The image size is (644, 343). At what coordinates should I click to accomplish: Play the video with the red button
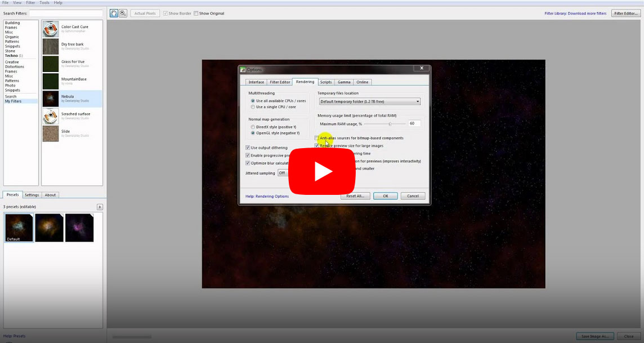(x=322, y=171)
